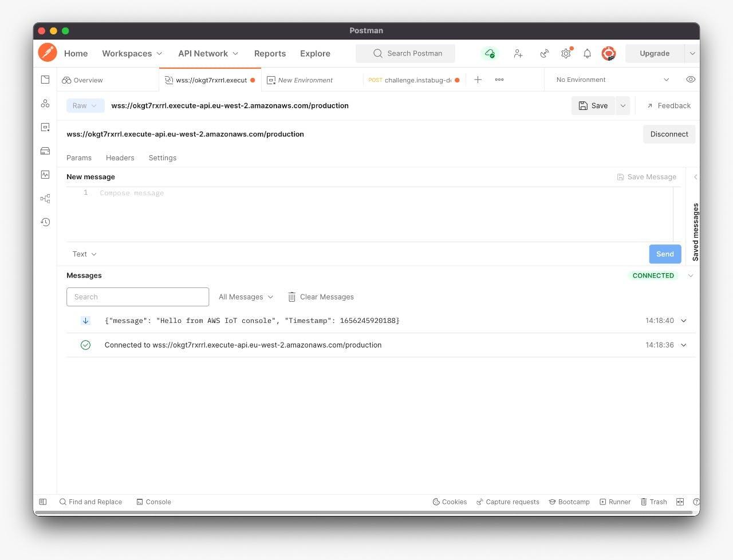Click the Environment quick look eye icon
Image resolution: width=733 pixels, height=560 pixels.
691,80
